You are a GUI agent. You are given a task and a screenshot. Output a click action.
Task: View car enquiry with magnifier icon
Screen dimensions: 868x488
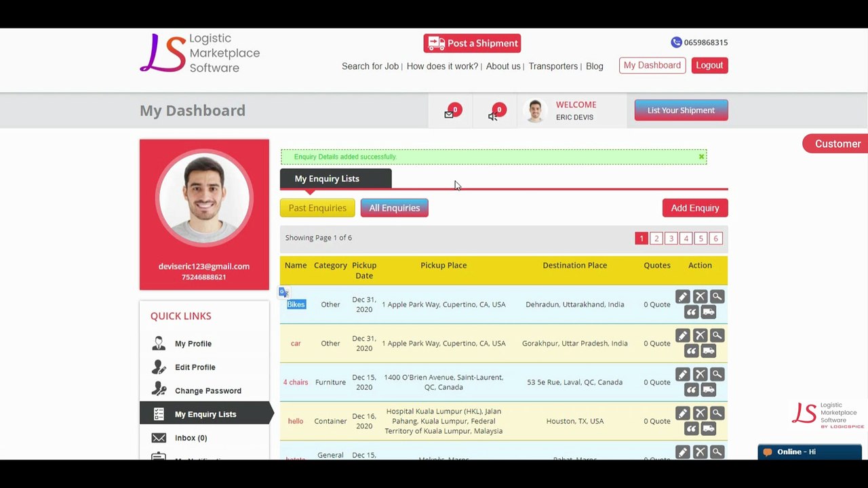pos(717,335)
